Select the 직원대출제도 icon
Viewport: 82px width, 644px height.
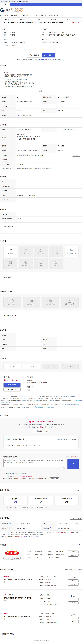[26, 264]
